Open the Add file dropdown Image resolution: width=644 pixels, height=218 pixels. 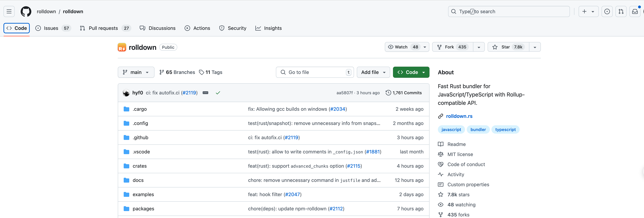click(x=373, y=72)
